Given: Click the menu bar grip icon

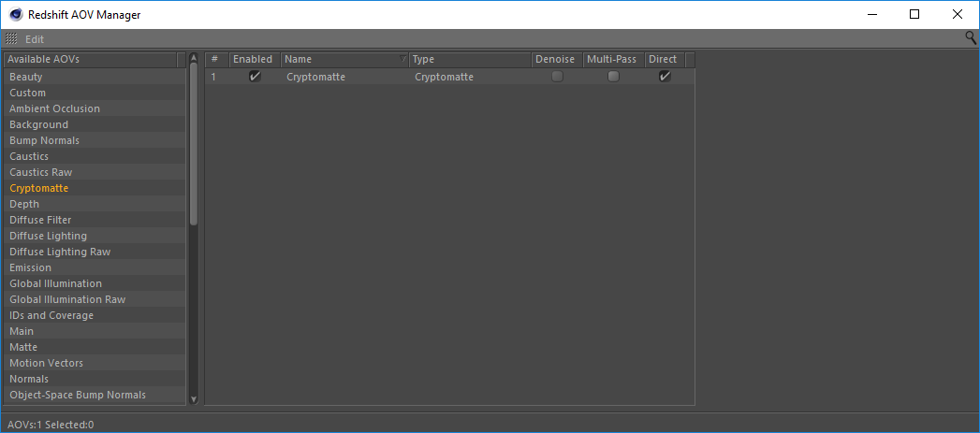Looking at the screenshot, I should (11, 39).
